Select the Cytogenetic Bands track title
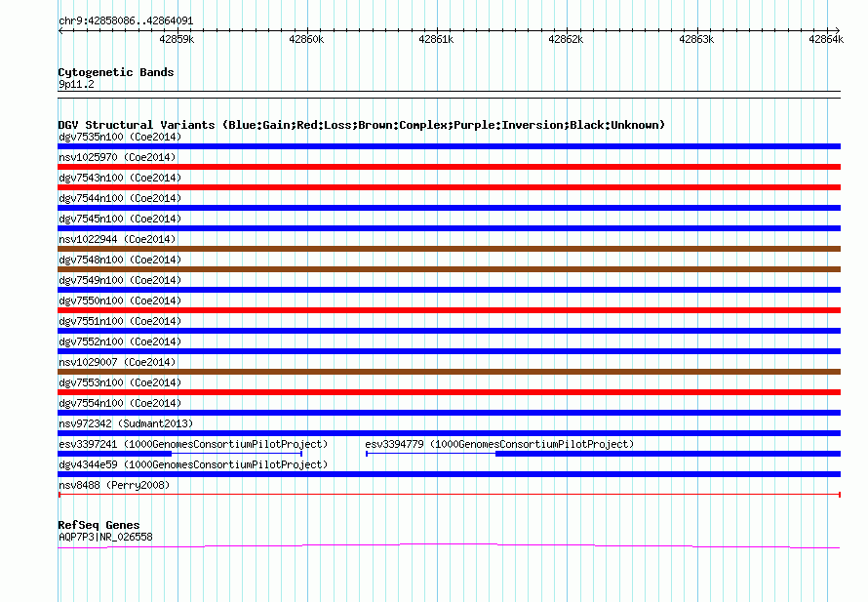 tap(116, 72)
